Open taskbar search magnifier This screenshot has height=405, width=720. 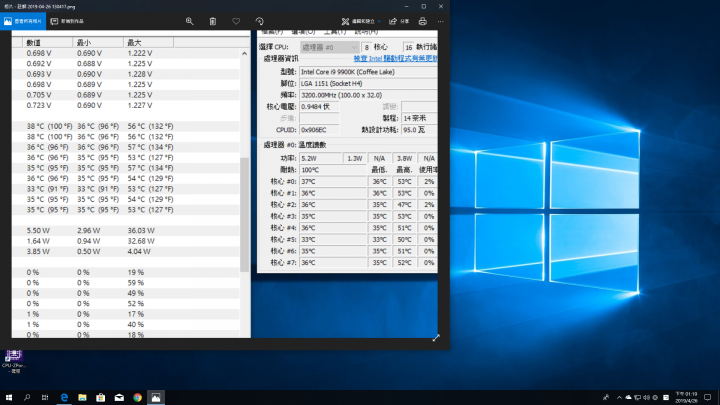tap(27, 398)
